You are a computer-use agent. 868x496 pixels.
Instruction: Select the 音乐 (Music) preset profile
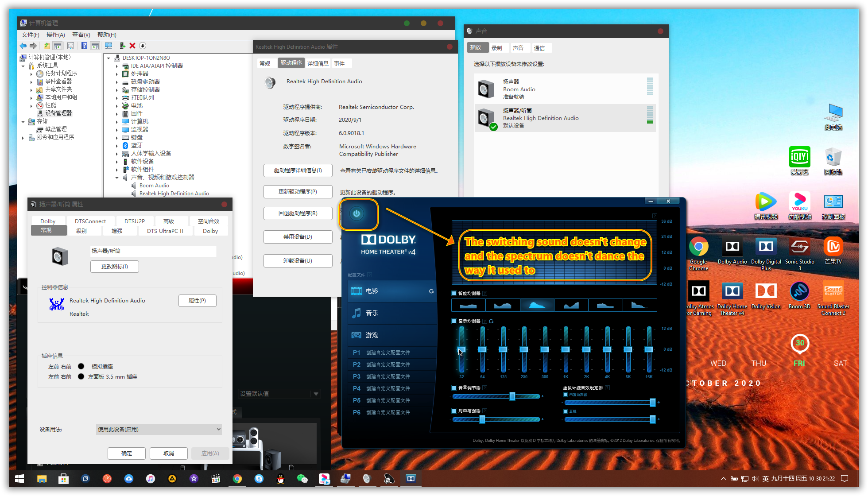391,313
